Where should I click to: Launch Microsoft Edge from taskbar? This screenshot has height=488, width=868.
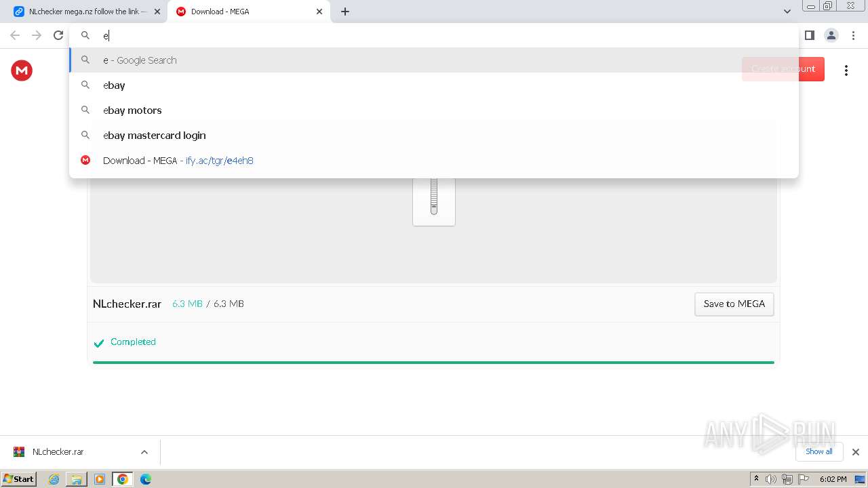[x=146, y=479]
